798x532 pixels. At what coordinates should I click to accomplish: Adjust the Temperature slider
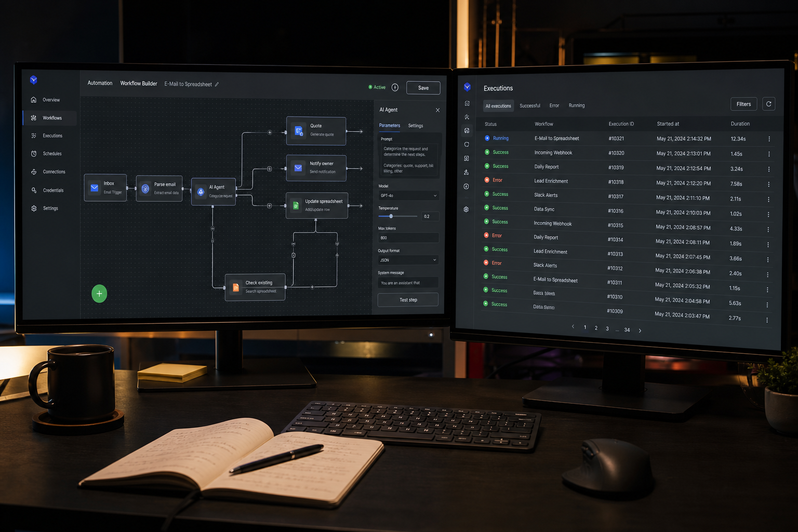398,216
